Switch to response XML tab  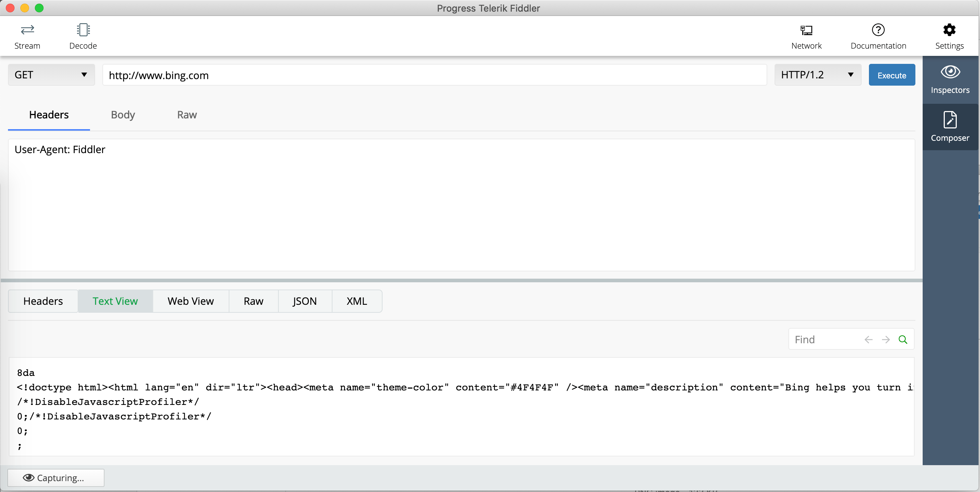click(x=356, y=301)
